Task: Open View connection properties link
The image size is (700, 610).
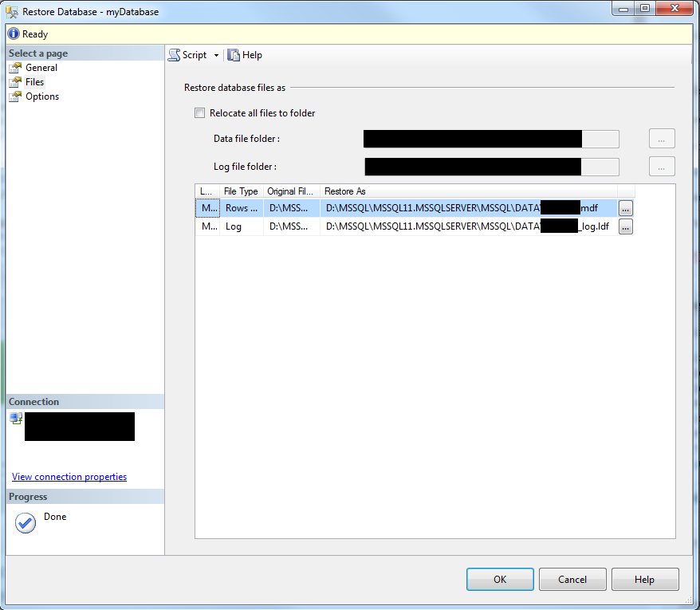Action: click(x=69, y=477)
